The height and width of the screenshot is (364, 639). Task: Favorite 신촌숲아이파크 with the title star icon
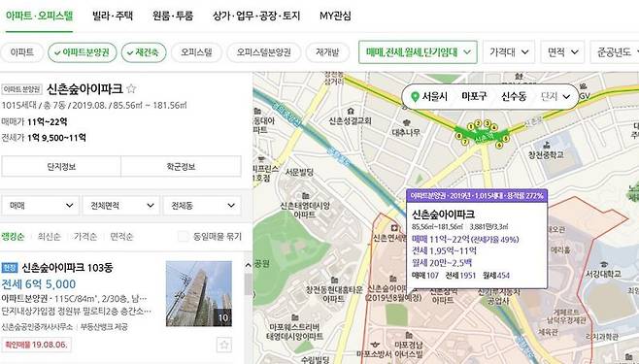[x=131, y=88]
